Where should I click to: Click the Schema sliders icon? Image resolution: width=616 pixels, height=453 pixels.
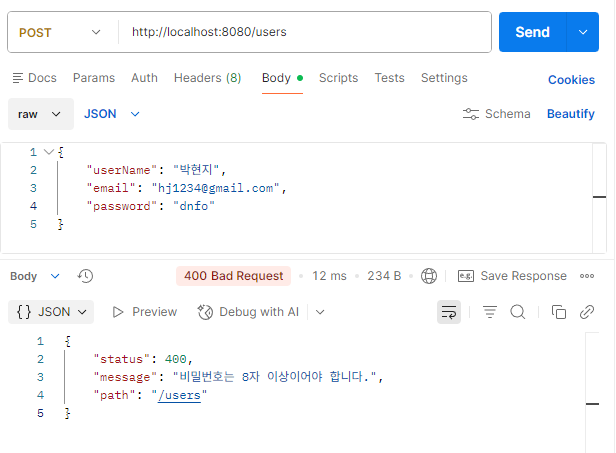click(470, 114)
